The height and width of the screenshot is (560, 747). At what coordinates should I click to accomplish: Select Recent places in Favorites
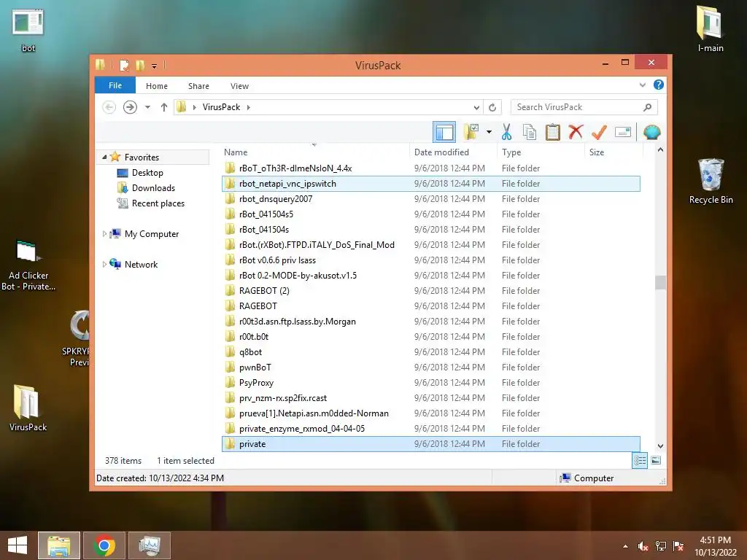click(x=158, y=203)
